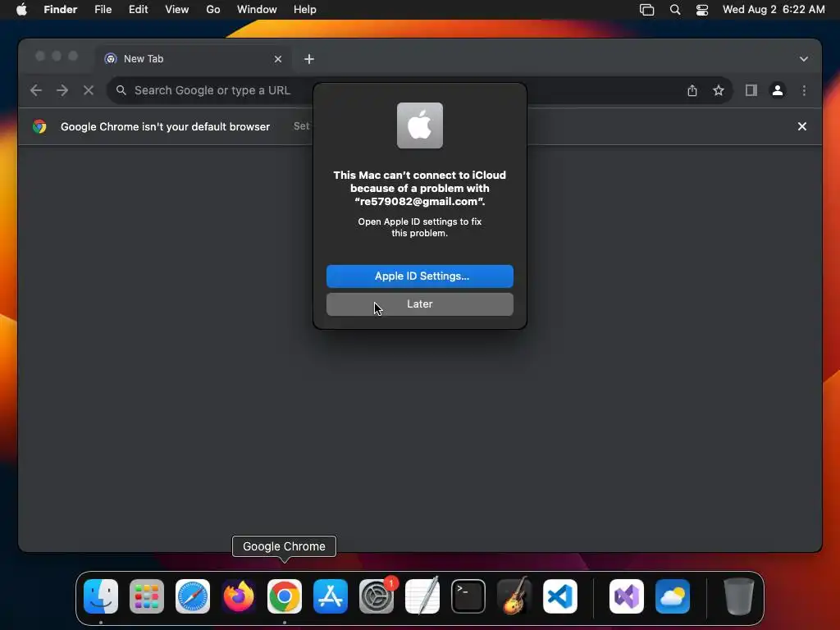Image resolution: width=840 pixels, height=630 pixels.
Task: Click the date and time in menu bar
Action: [x=774, y=10]
